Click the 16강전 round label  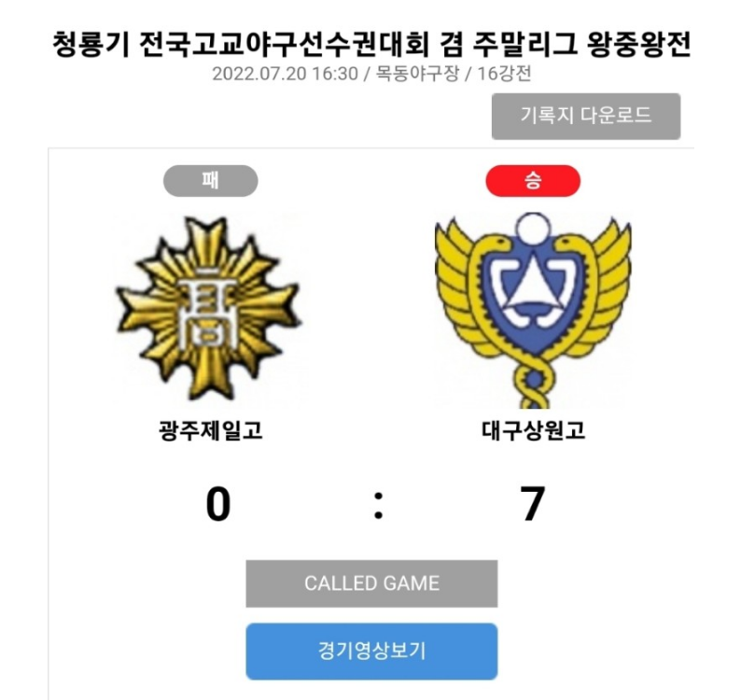[504, 74]
